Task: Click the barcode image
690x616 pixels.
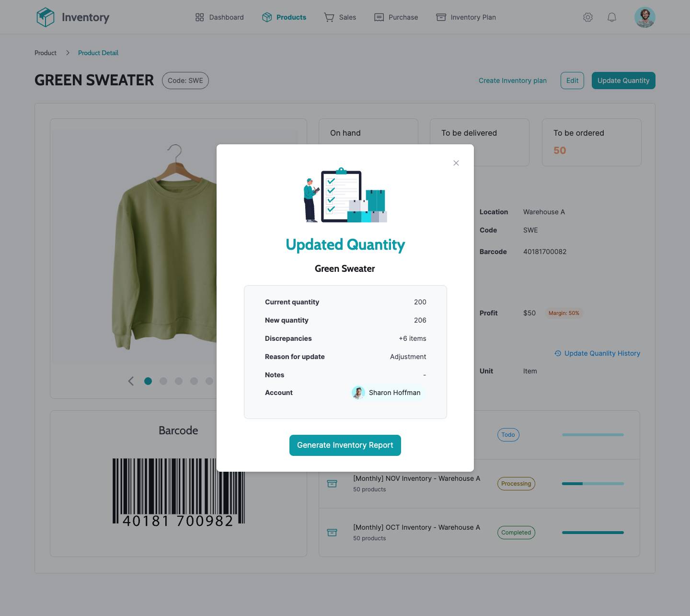Action: [178, 492]
